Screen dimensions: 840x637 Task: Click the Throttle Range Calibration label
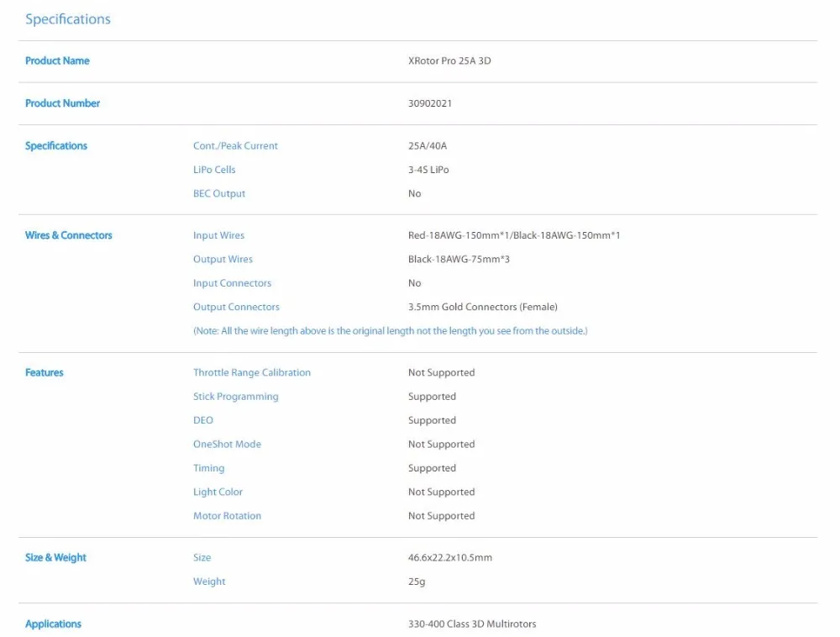coord(252,373)
